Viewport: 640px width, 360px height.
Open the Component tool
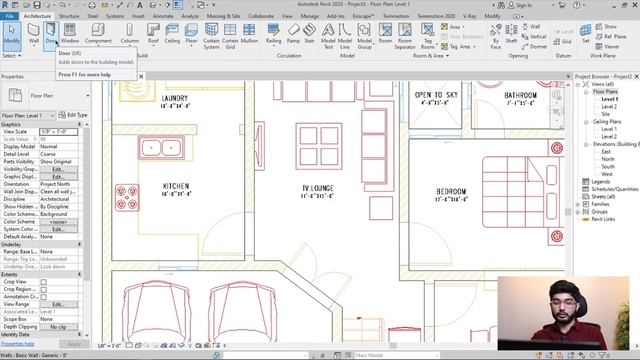(x=98, y=34)
